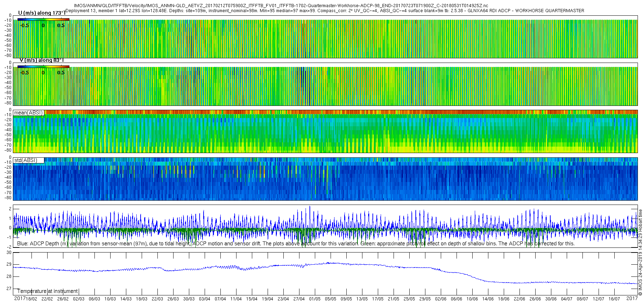This screenshot has height=304, width=644.
Task: Click the 'V (m/s) along 83°T' panel title
Action: pos(42,60)
